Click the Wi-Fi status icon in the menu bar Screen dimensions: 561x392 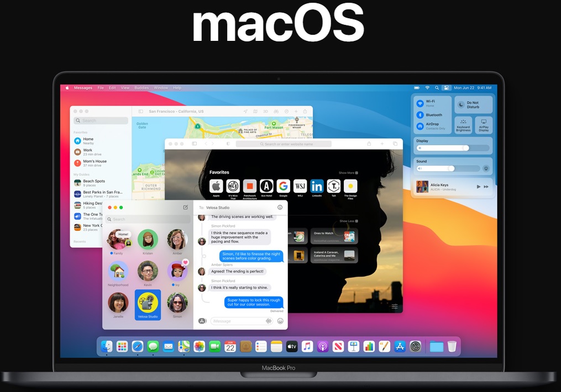click(427, 88)
